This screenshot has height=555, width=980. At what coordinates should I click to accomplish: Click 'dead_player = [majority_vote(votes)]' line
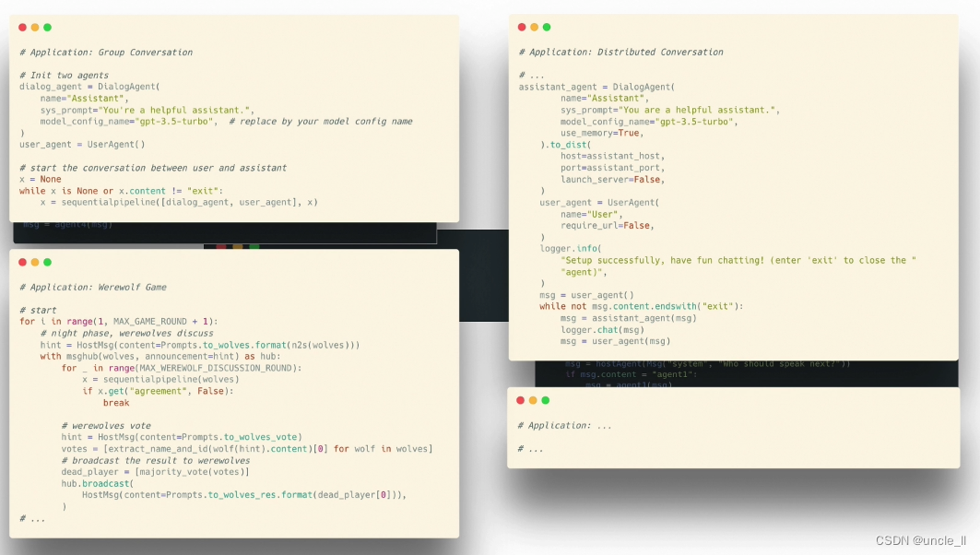pos(156,472)
